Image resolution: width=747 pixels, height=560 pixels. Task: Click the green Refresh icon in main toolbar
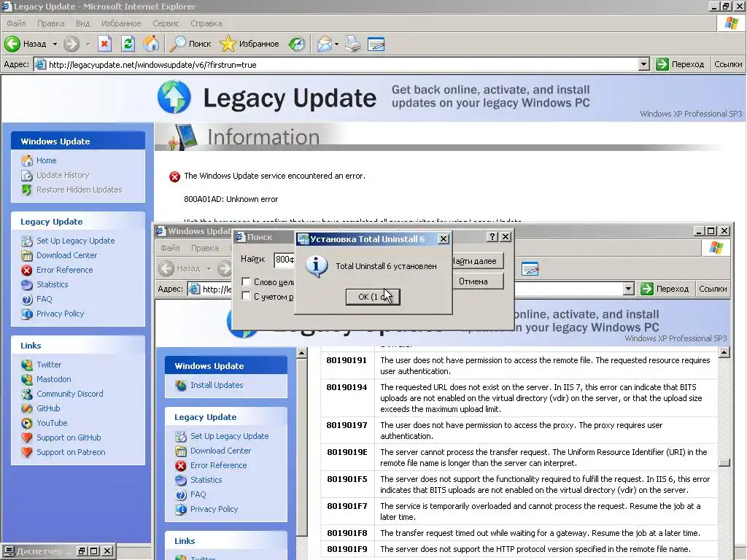[x=128, y=44]
